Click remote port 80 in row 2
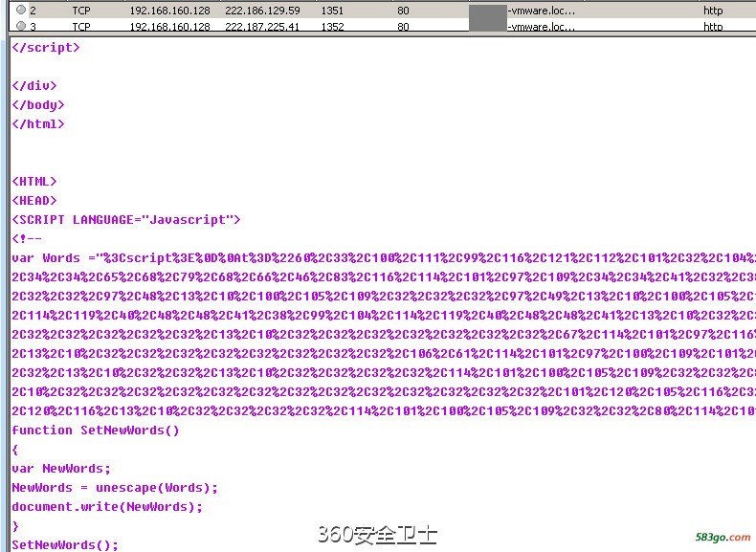The width and height of the screenshot is (756, 552). tap(403, 11)
